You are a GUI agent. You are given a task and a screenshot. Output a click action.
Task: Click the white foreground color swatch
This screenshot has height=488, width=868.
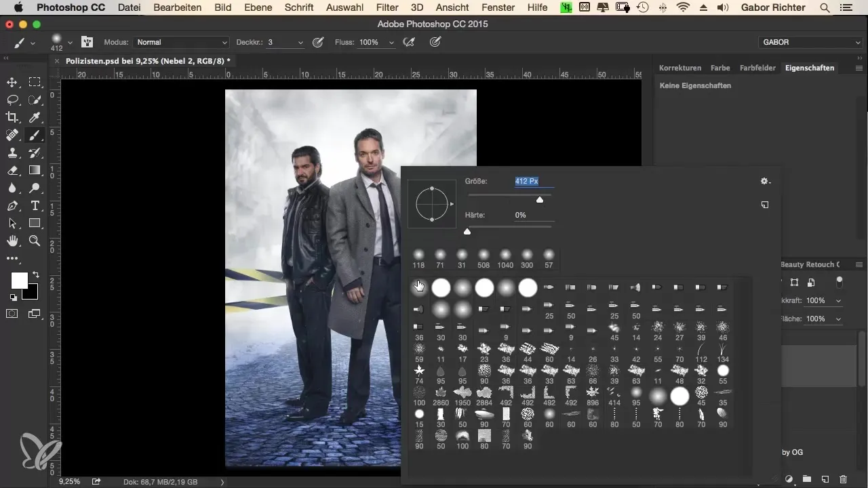(19, 281)
